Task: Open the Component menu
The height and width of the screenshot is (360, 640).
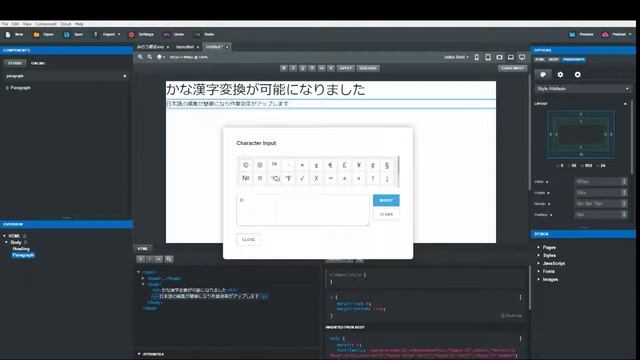Action: point(46,24)
